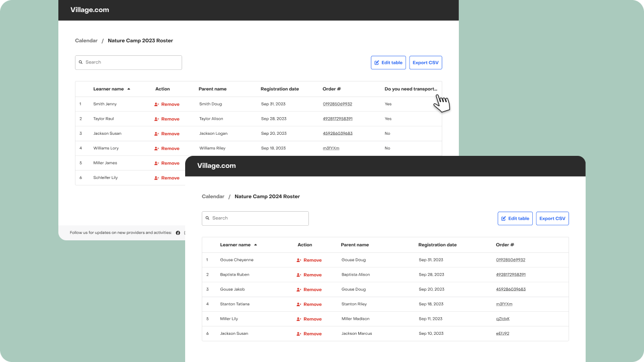
Task: Click Sep 10, 2023 date in 2024 roster
Action: [431, 333]
